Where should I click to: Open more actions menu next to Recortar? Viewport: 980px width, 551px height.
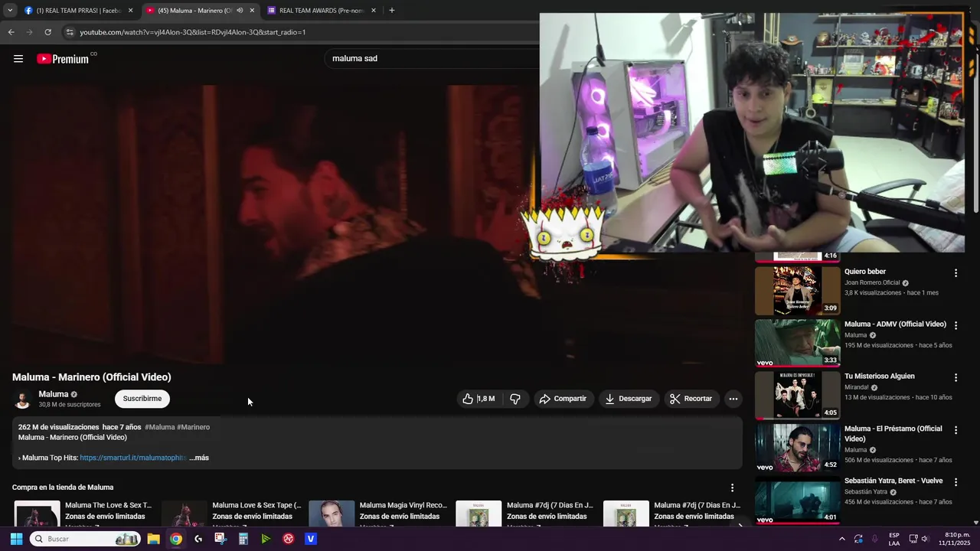(733, 399)
